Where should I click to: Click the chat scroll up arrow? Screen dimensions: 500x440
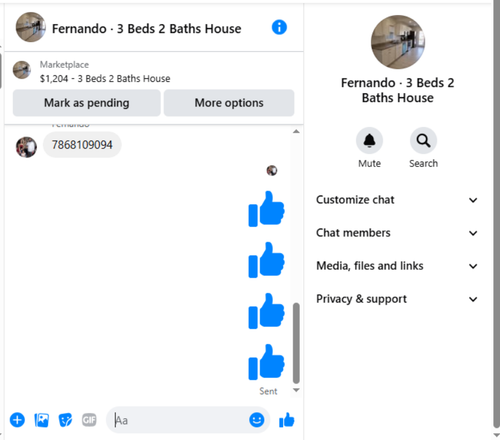[x=296, y=131]
